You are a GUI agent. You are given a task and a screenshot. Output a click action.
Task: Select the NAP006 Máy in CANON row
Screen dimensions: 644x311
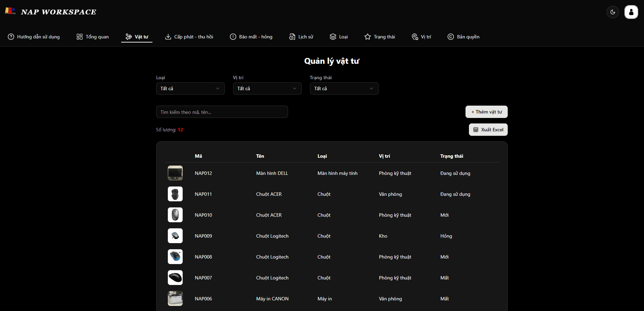click(272, 299)
